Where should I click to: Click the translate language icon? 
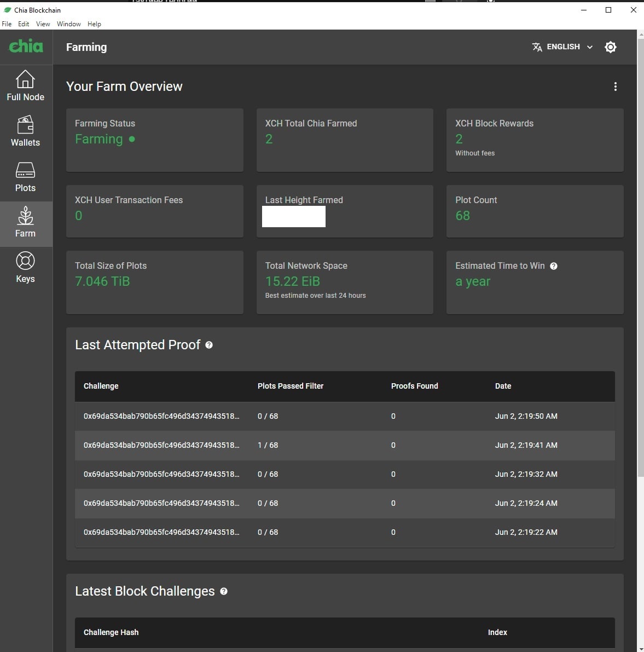pos(537,47)
